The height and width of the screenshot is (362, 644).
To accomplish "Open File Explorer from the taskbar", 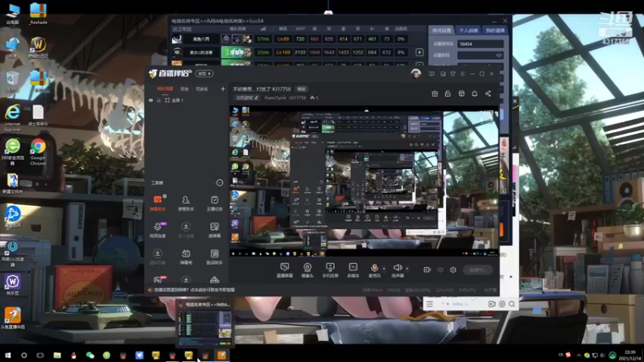I will [x=57, y=355].
